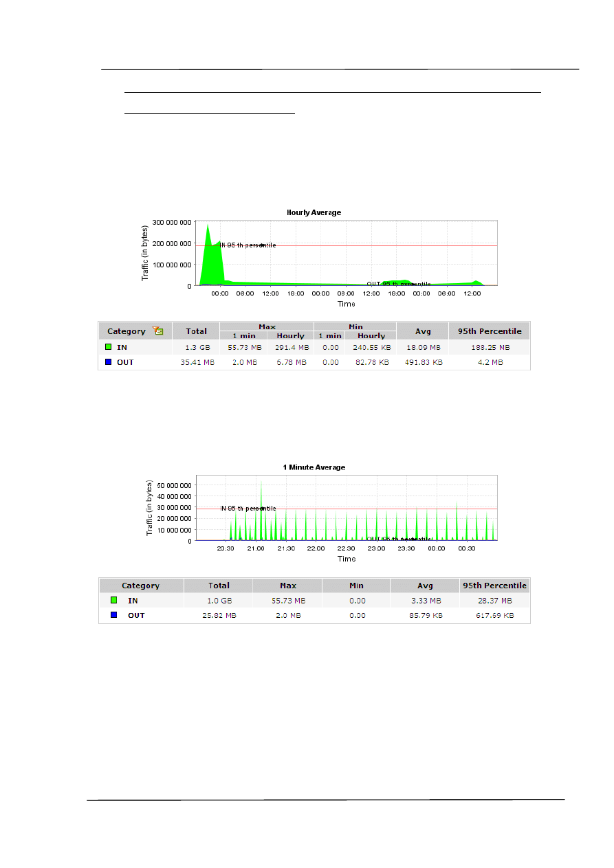Click the 1 min sub-header under Max
Viewport: 614px width, 868px height.
coord(243,336)
